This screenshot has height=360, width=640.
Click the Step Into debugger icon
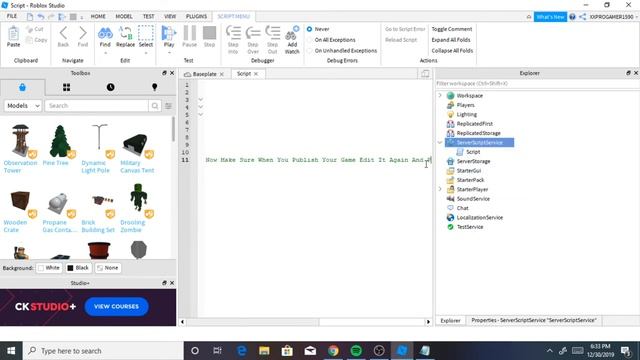[x=233, y=33]
